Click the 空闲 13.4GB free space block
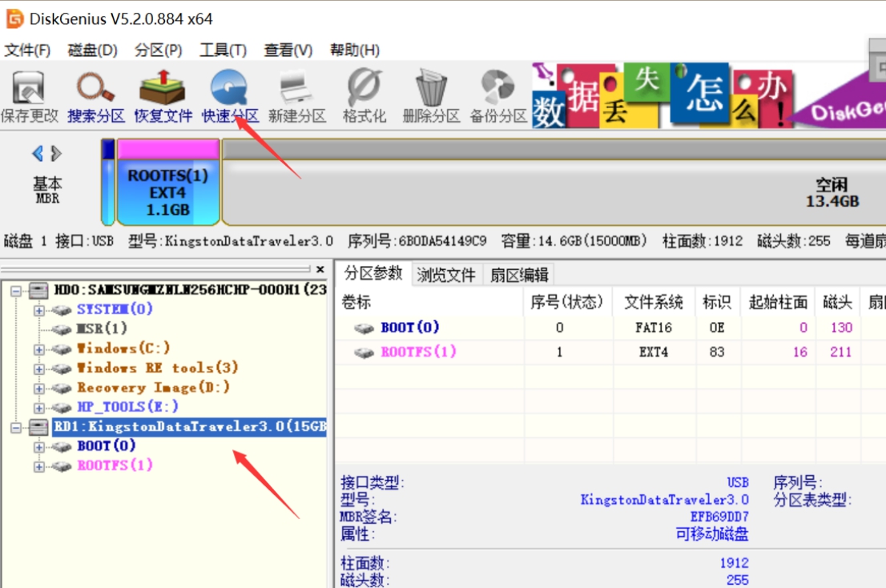 (x=561, y=188)
